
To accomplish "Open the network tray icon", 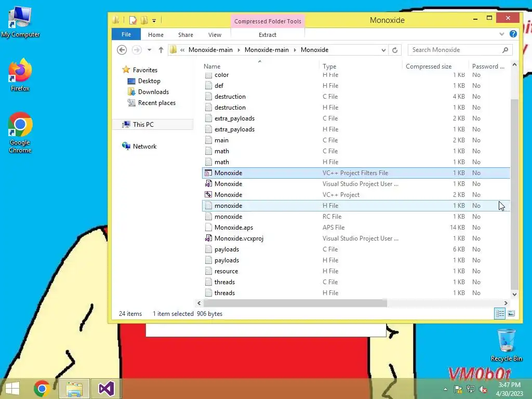I will click(x=471, y=389).
